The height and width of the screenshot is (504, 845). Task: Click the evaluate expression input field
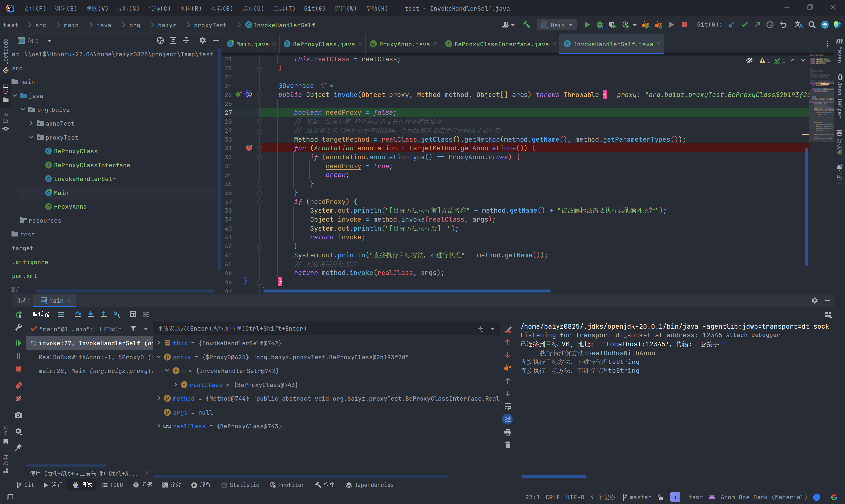pos(314,329)
